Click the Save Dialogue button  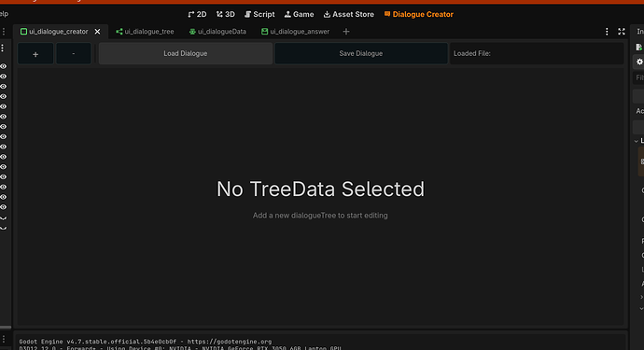pos(361,53)
